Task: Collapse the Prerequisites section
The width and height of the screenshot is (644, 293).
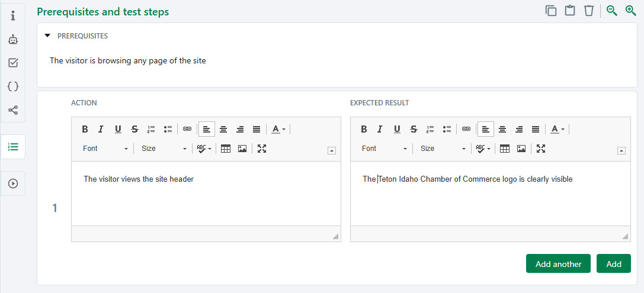Action: (47, 36)
